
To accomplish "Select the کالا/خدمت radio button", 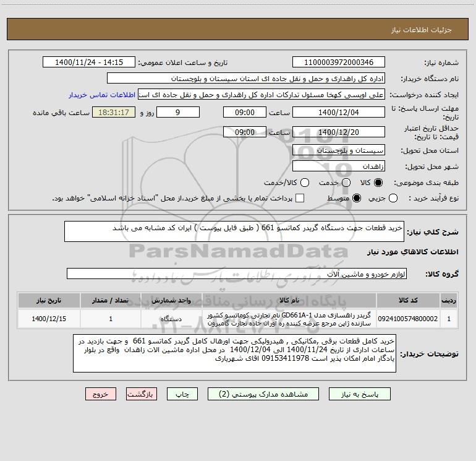I will tap(305, 183).
